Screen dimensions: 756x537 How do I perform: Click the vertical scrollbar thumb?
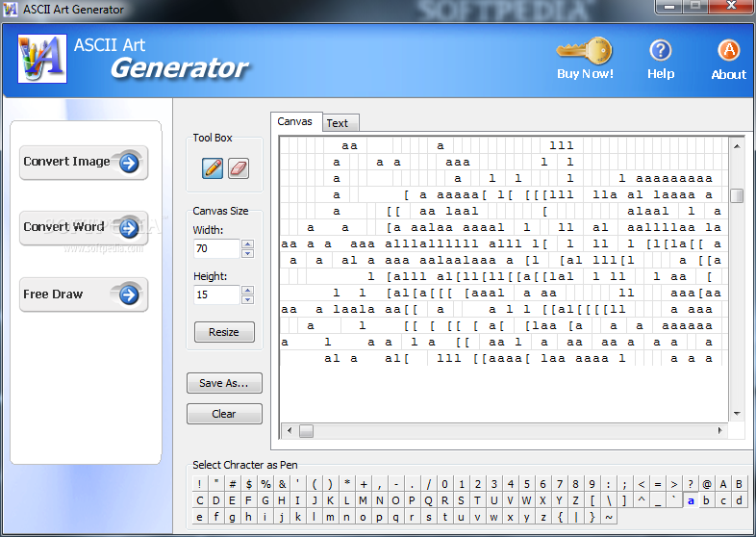(x=737, y=195)
